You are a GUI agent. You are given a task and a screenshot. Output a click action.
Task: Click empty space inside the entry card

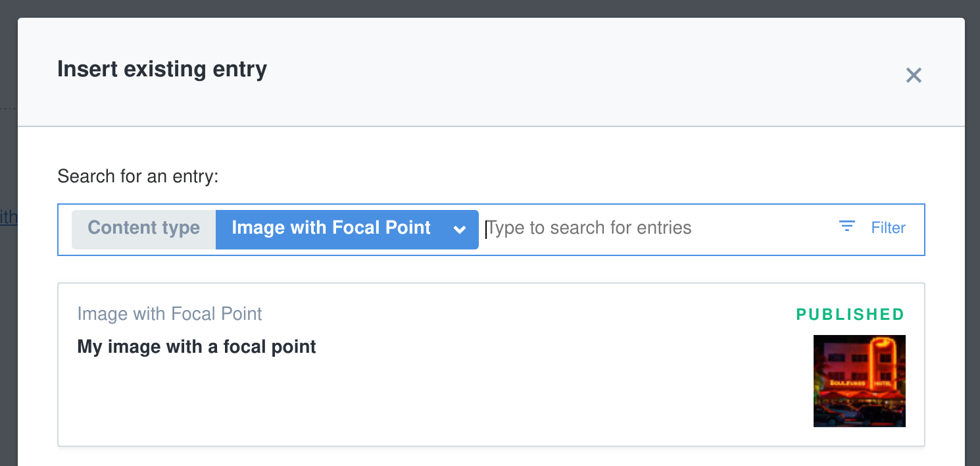point(460,395)
